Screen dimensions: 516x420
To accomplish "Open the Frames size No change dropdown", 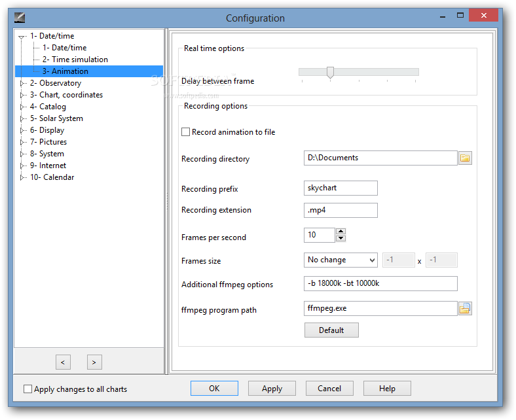I will (x=341, y=260).
